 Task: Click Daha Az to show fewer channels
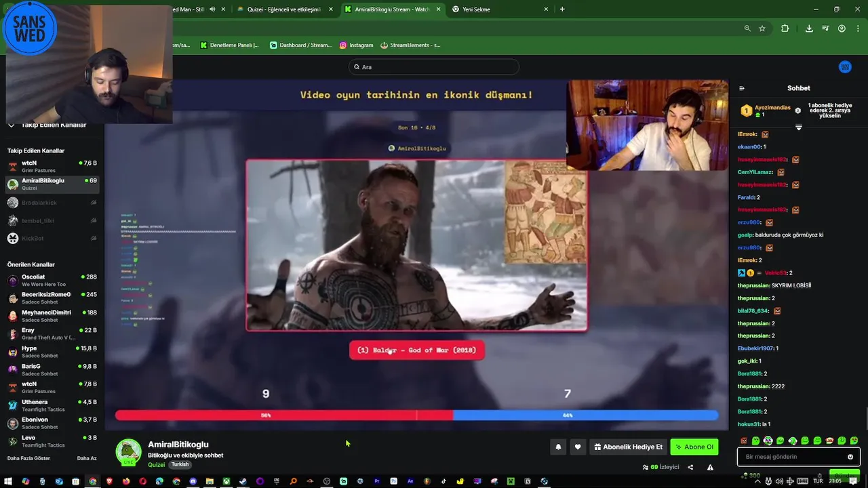pos(87,458)
